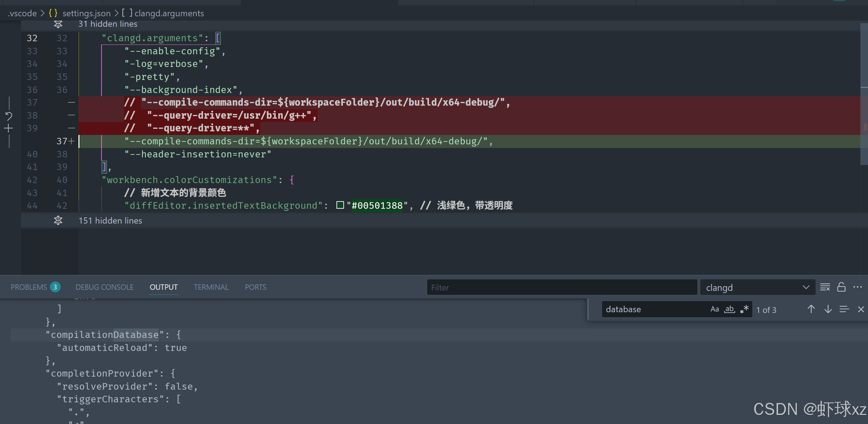Click settings.json in the breadcrumb
The image size is (868, 424).
point(86,13)
